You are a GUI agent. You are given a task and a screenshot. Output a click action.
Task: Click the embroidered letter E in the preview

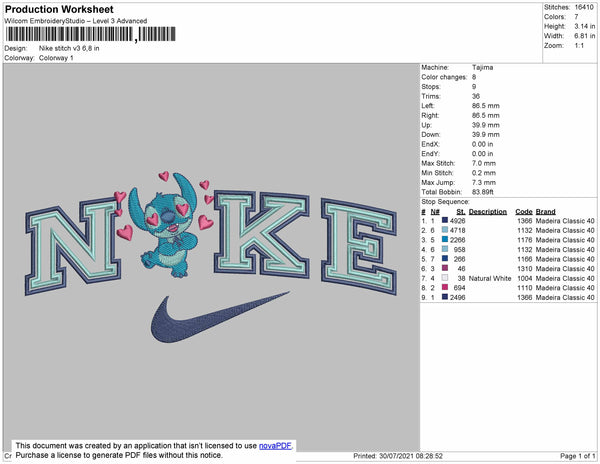pyautogui.click(x=359, y=247)
